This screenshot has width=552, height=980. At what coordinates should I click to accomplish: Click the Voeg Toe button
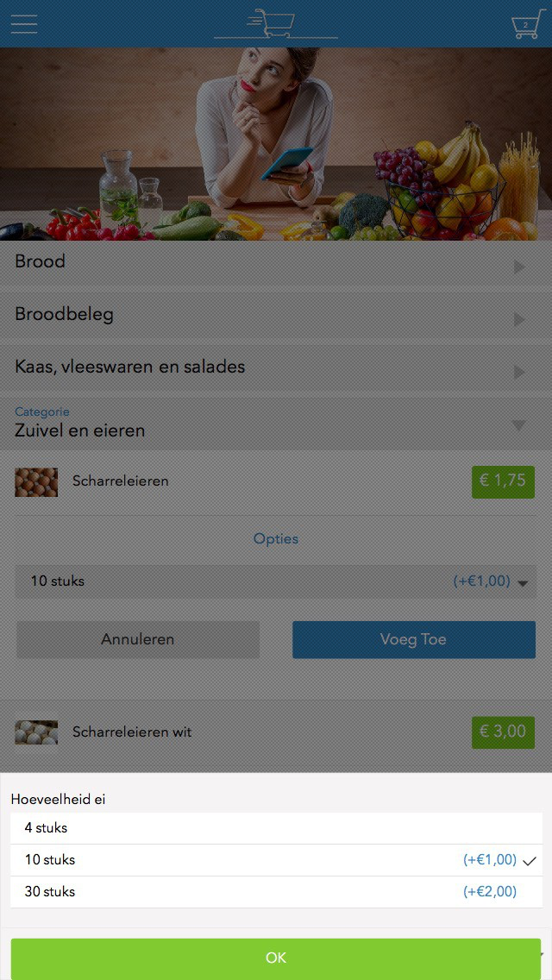(x=414, y=639)
